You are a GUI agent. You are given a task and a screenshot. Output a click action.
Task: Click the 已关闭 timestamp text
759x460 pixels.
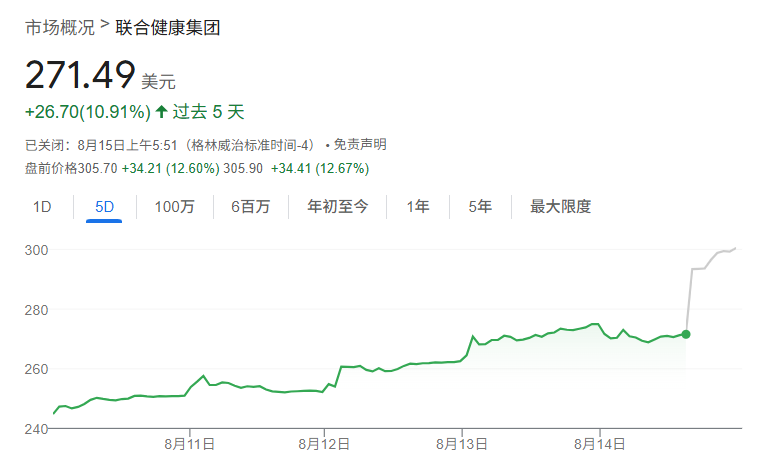point(170,144)
